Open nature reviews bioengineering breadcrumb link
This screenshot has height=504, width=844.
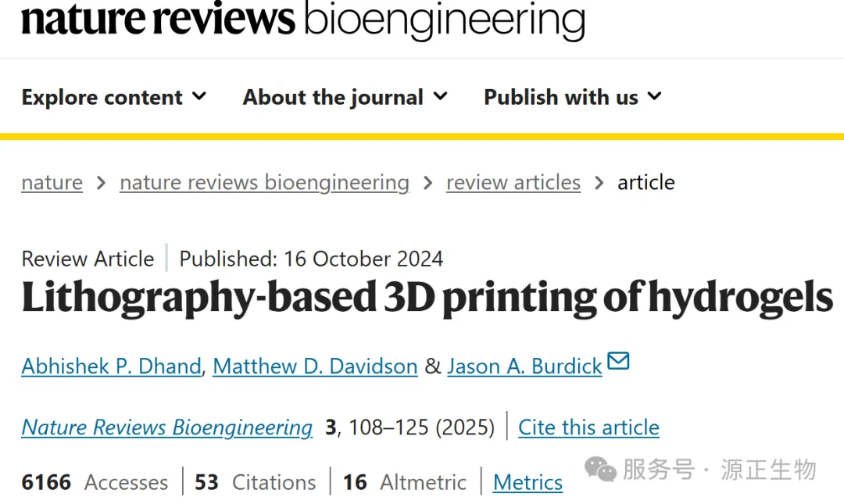(264, 182)
